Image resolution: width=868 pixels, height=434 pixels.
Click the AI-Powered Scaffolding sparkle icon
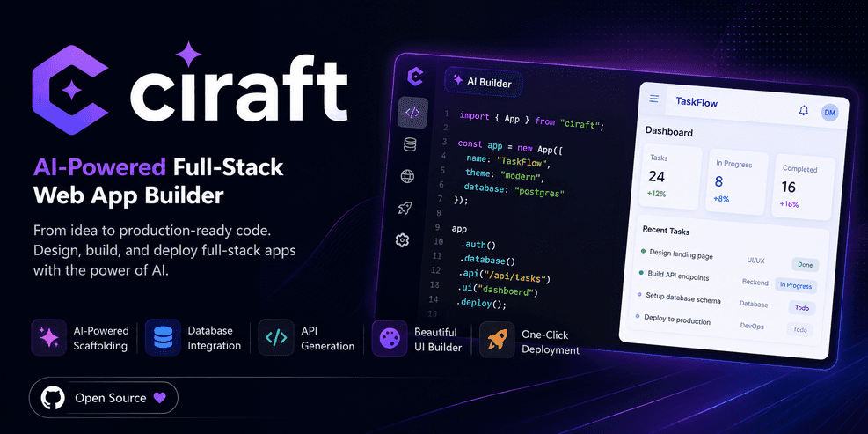(48, 337)
